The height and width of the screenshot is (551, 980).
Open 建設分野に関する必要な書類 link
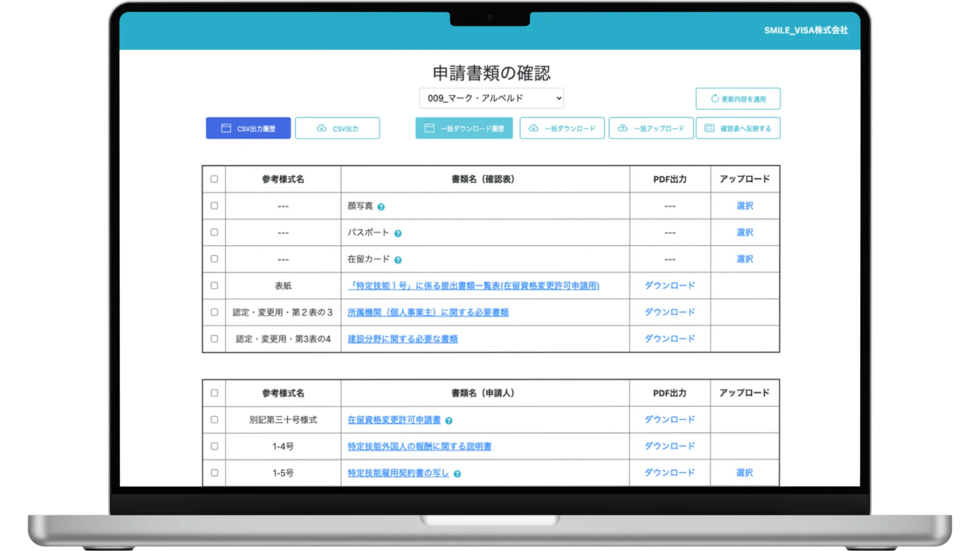pyautogui.click(x=402, y=339)
